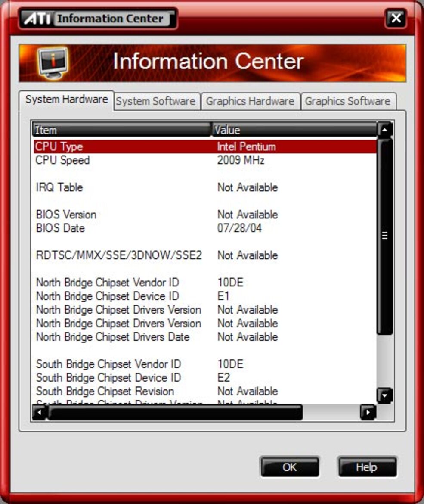The image size is (424, 504).
Task: Select the IRQ Table row
Action: coord(205,187)
